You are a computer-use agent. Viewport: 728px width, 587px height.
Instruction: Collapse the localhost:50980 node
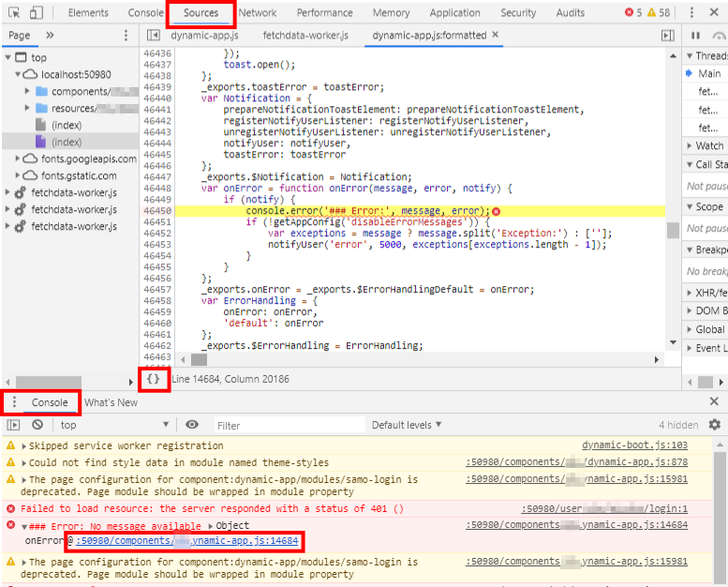pyautogui.click(x=18, y=74)
